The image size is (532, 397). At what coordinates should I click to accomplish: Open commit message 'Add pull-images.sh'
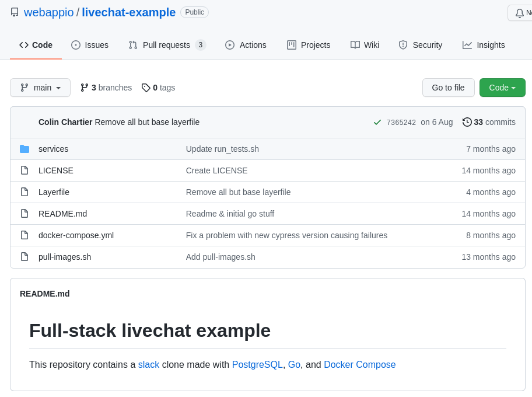[220, 257]
